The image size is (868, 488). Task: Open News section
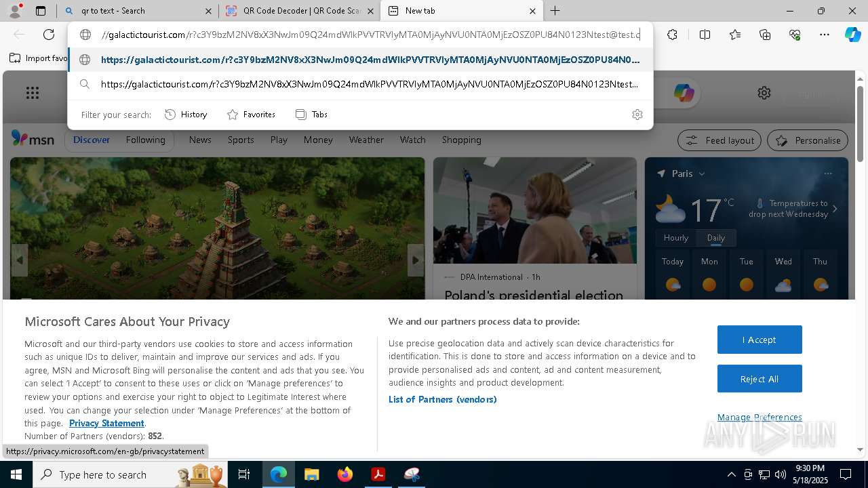tap(200, 140)
